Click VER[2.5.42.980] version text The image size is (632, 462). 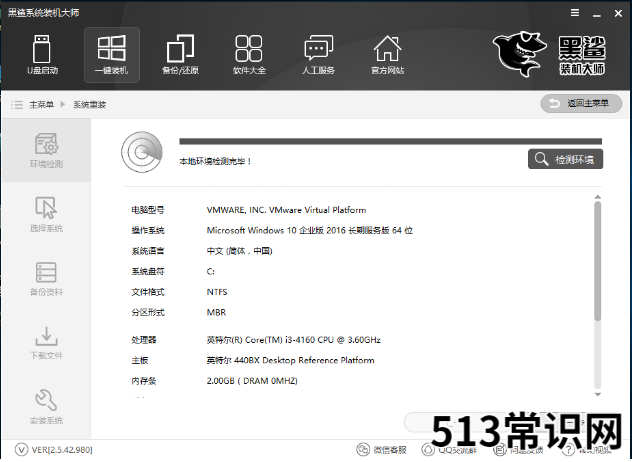(x=62, y=450)
